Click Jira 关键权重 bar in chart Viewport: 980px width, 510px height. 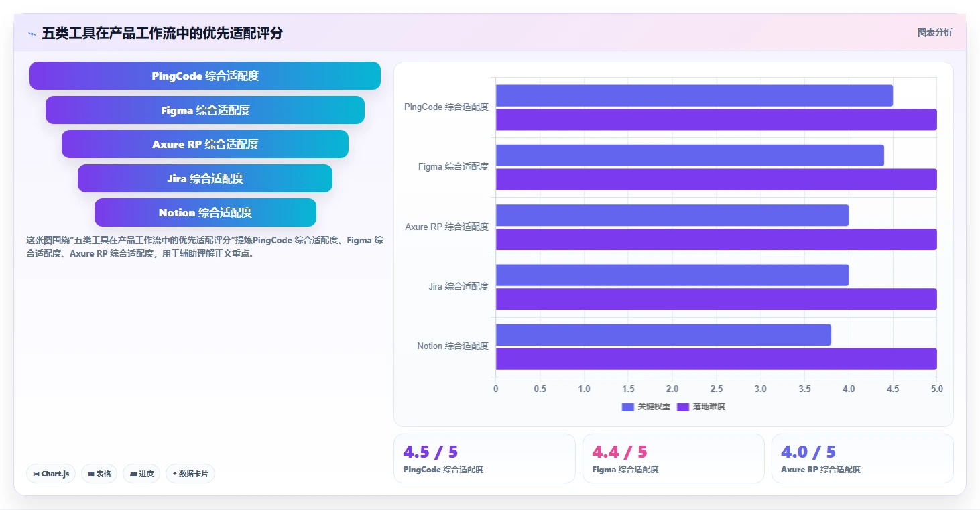(x=672, y=275)
